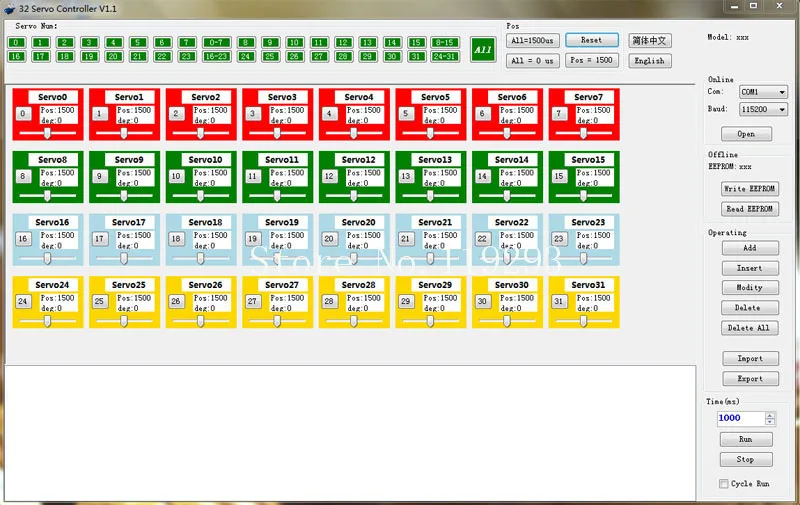The image size is (800, 505).
Task: Open the Baud rate dropdown
Action: point(763,109)
